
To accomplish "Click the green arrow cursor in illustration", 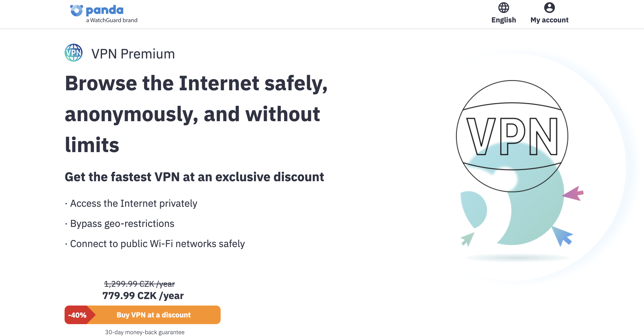I will point(467,239).
